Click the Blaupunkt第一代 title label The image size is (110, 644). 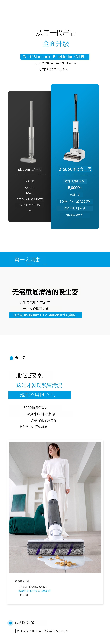tap(30, 169)
